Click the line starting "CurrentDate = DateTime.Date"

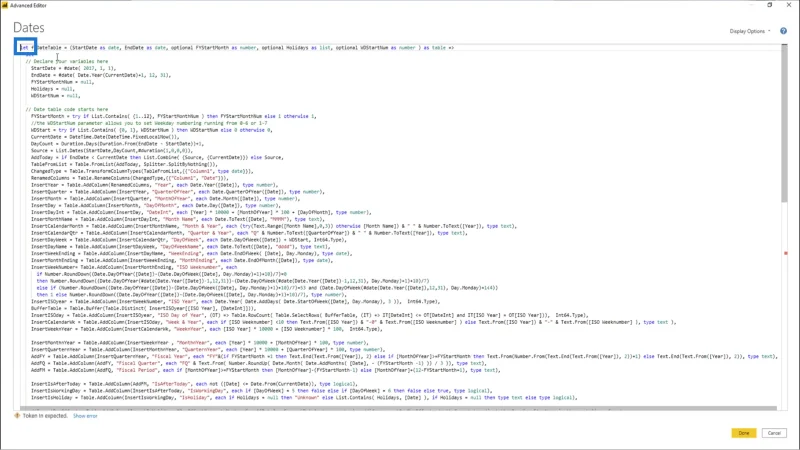click(105, 137)
